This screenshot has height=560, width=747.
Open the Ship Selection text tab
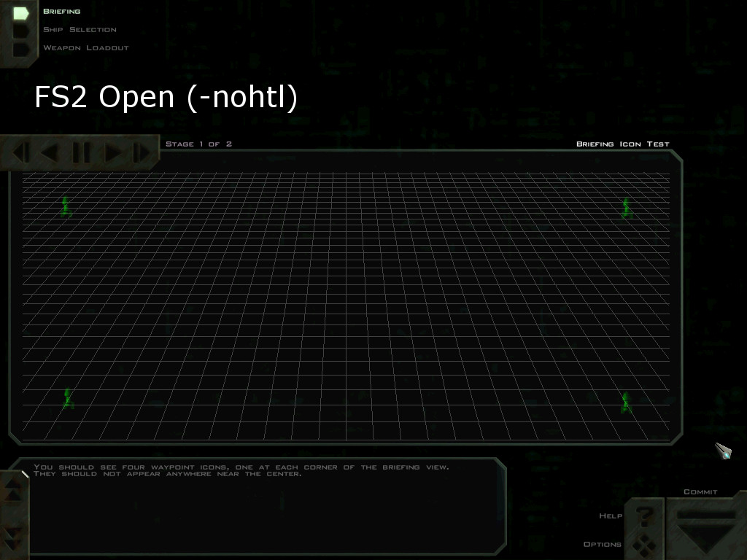[80, 30]
